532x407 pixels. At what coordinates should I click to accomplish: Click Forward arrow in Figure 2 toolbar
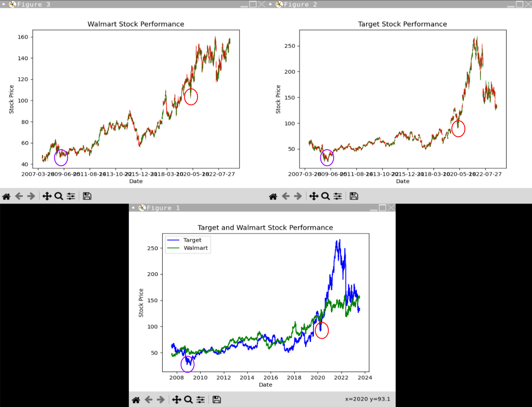298,196
